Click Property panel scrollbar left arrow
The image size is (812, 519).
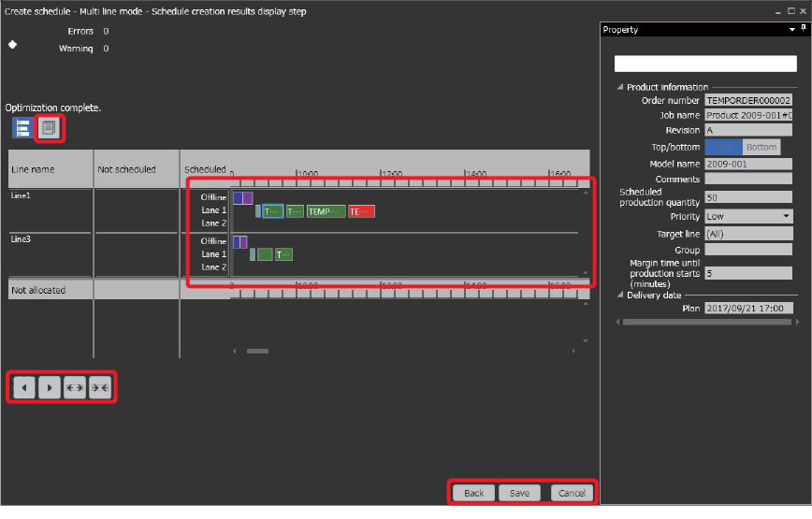(617, 322)
